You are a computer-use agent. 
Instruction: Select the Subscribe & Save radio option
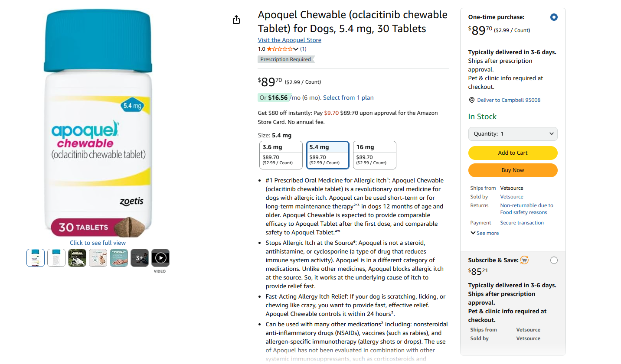(x=553, y=260)
